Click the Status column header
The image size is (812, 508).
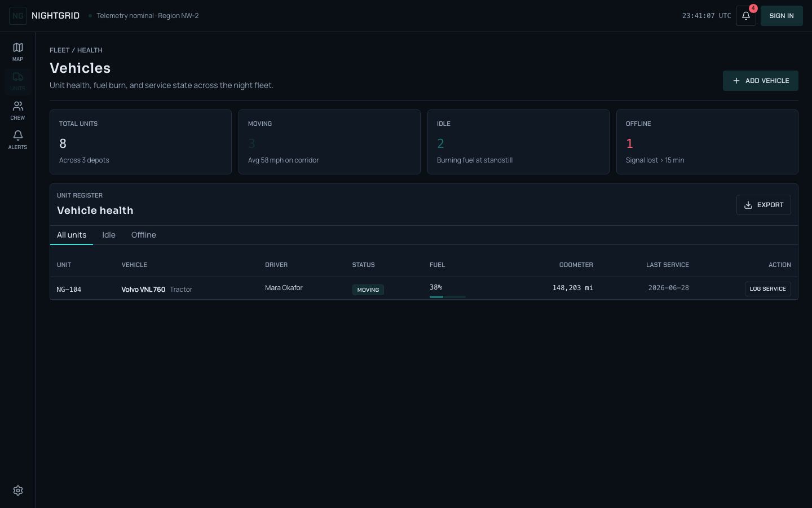(x=364, y=265)
